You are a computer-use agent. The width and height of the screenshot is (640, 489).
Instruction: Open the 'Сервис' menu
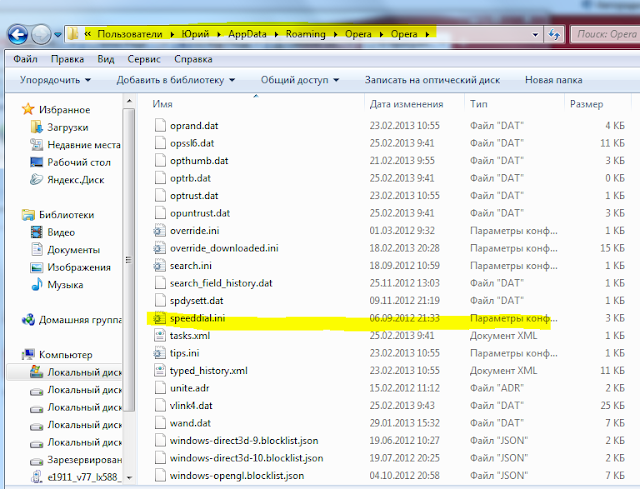[x=144, y=59]
